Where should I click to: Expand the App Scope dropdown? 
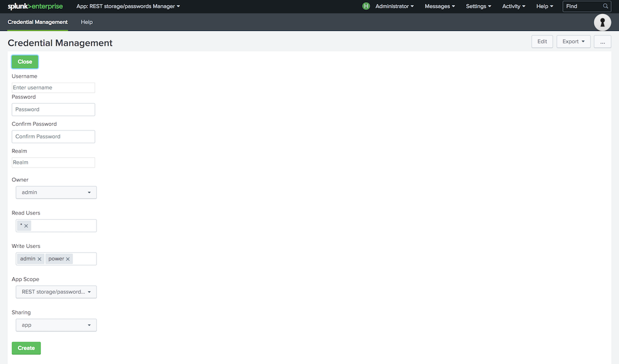(56, 292)
